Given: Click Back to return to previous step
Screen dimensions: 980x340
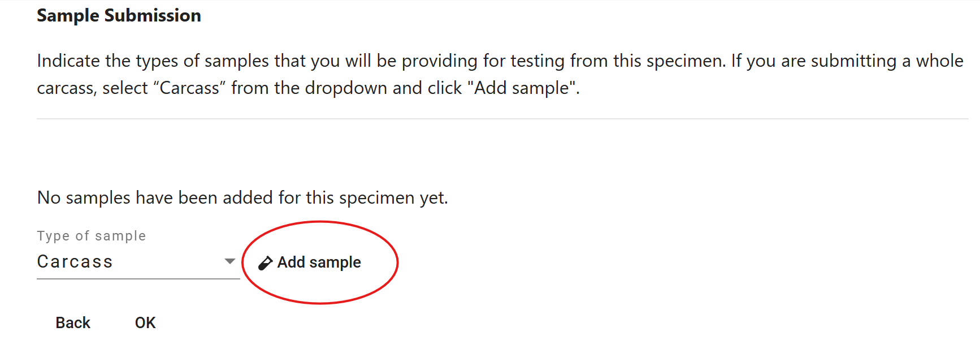Looking at the screenshot, I should tap(72, 322).
